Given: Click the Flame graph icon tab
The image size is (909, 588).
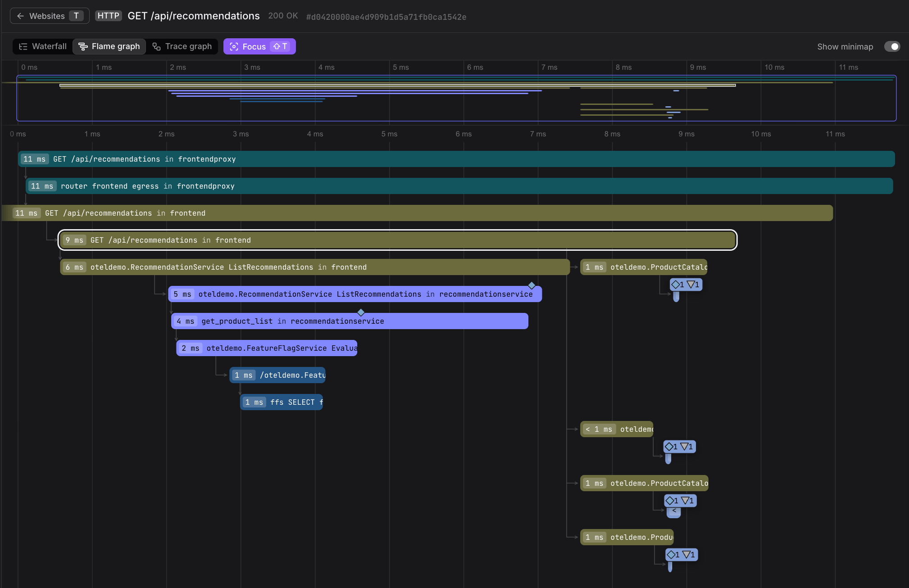Looking at the screenshot, I should click(109, 46).
